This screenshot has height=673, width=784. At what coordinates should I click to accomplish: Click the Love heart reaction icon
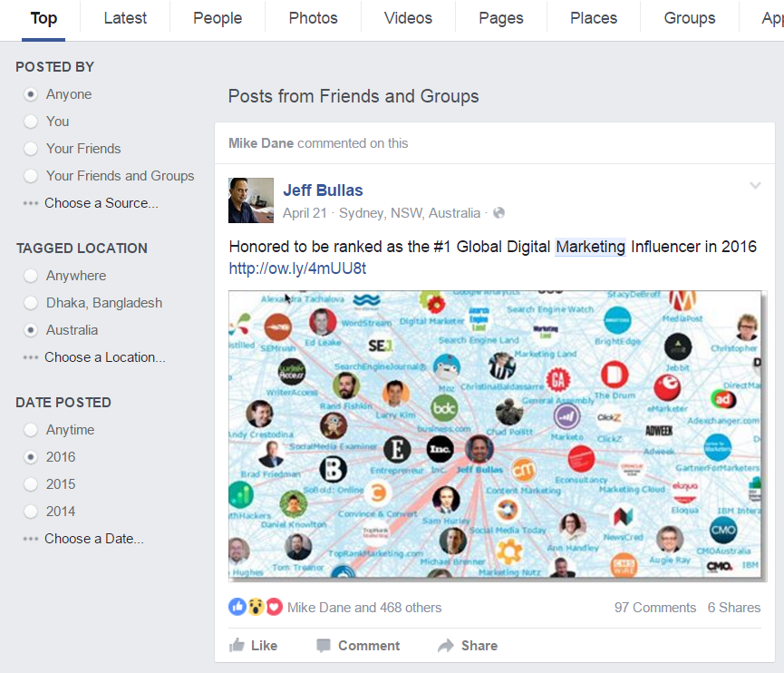click(274, 608)
